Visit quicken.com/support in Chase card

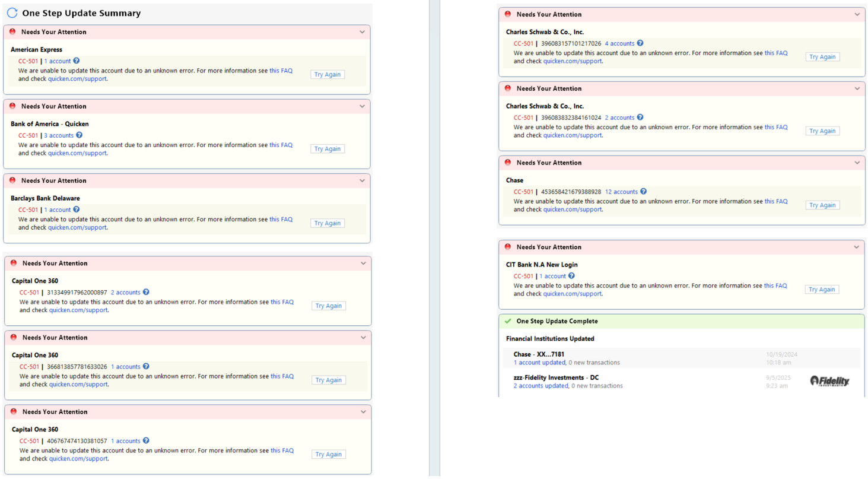pos(573,209)
